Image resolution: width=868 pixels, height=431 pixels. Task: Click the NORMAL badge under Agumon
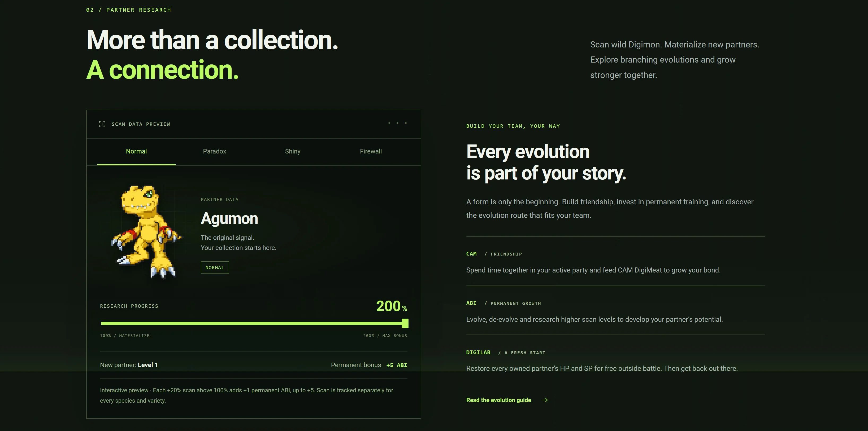coord(215,267)
